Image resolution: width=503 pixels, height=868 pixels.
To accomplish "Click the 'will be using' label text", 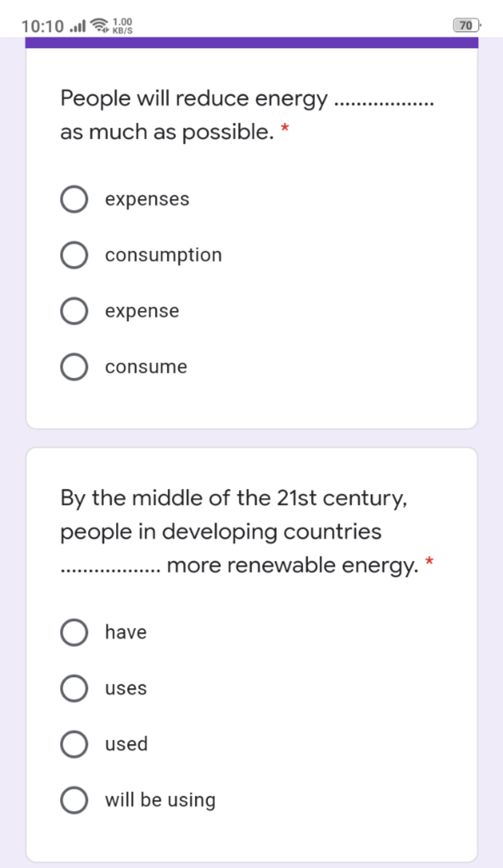I will coord(160,800).
